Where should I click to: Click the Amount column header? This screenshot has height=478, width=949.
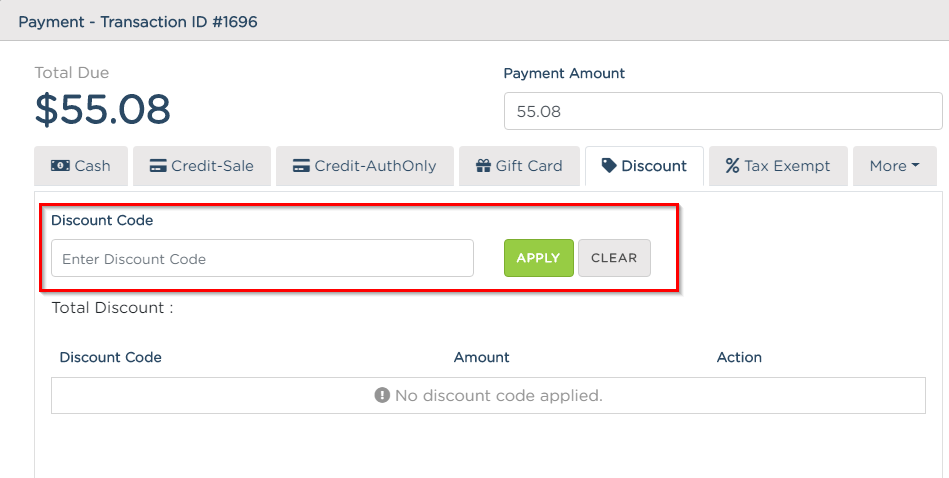(482, 358)
